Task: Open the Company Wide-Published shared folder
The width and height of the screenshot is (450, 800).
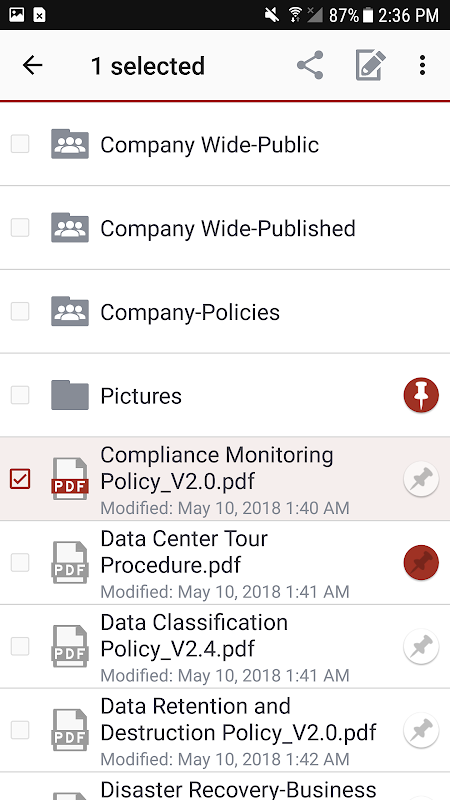Action: (x=225, y=228)
